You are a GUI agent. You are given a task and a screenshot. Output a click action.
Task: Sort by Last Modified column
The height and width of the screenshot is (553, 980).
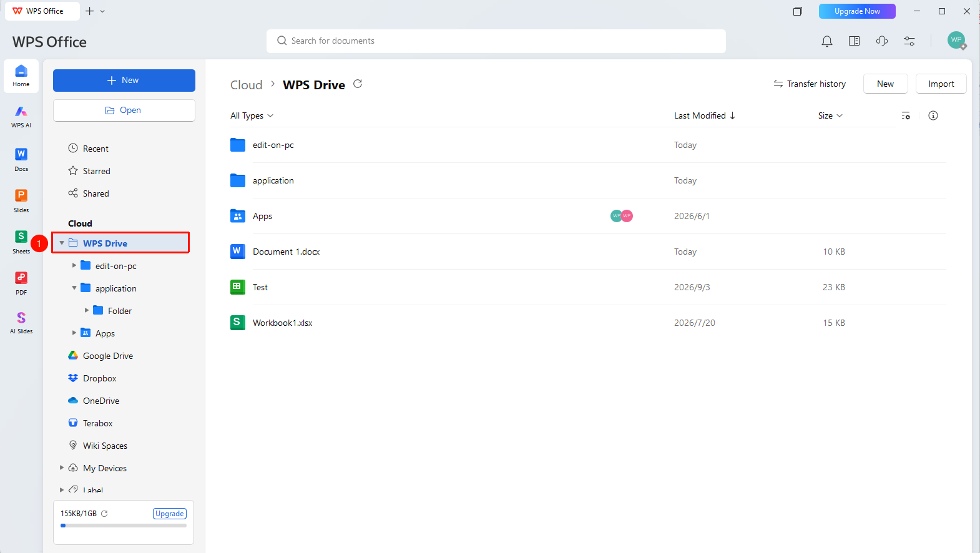click(x=705, y=115)
